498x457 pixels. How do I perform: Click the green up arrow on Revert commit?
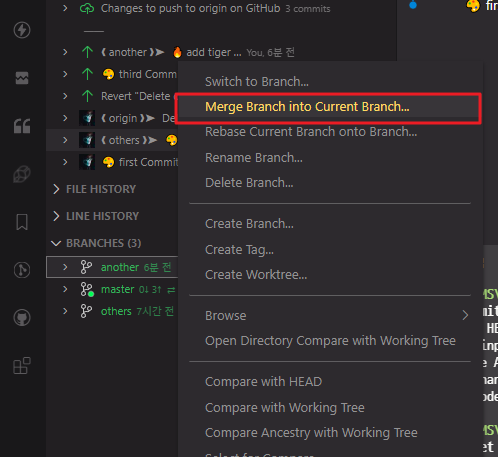pyautogui.click(x=87, y=96)
